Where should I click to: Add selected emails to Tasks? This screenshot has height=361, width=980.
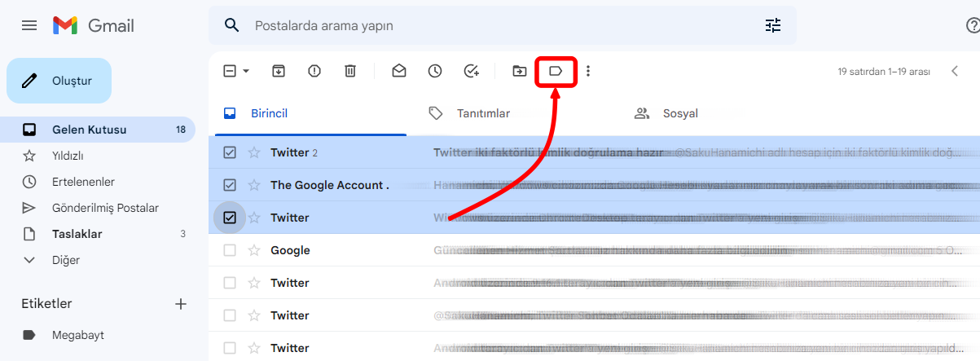click(x=471, y=71)
